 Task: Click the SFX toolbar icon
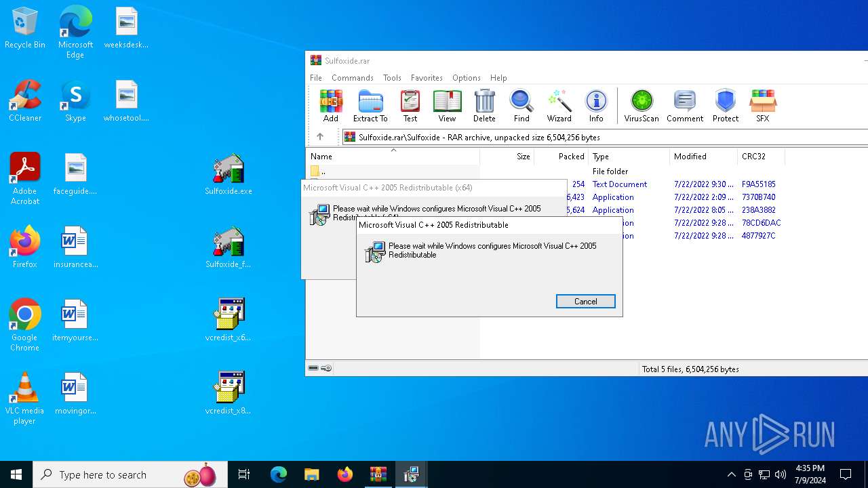(x=763, y=106)
